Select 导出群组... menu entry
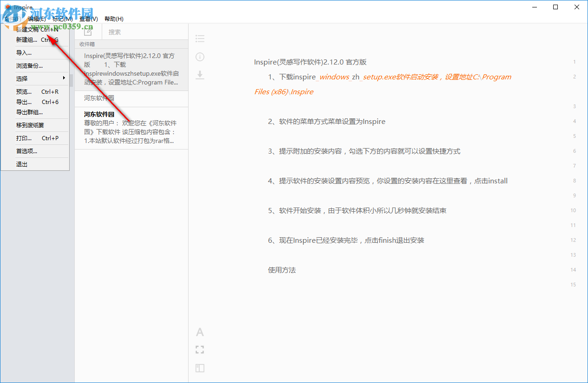The width and height of the screenshot is (588, 383). coord(35,112)
